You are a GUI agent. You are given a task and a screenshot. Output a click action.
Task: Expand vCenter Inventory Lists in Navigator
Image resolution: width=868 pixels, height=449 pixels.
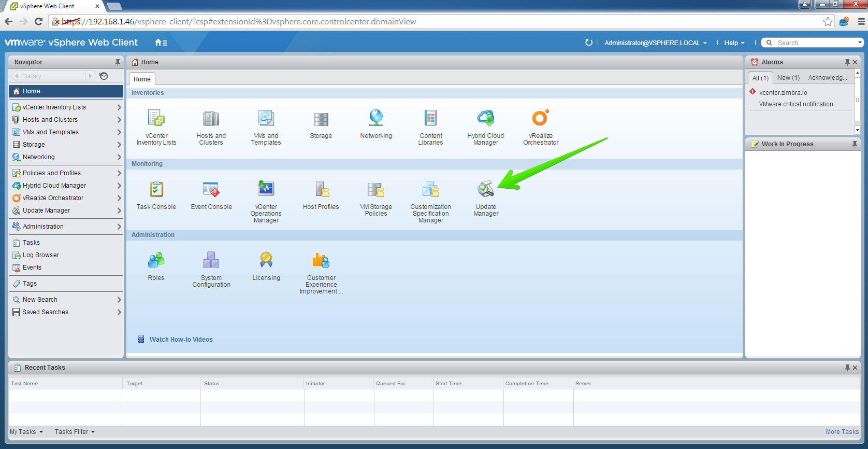click(119, 107)
